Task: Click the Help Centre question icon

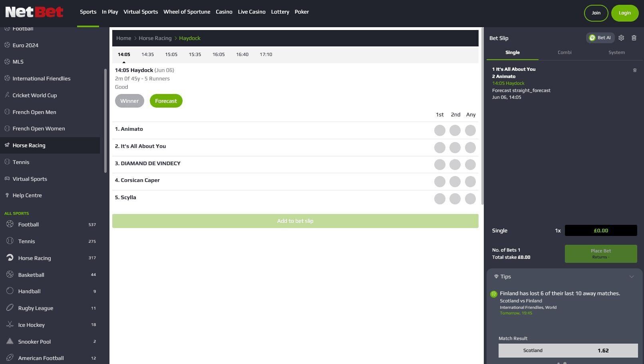Action: [7, 195]
